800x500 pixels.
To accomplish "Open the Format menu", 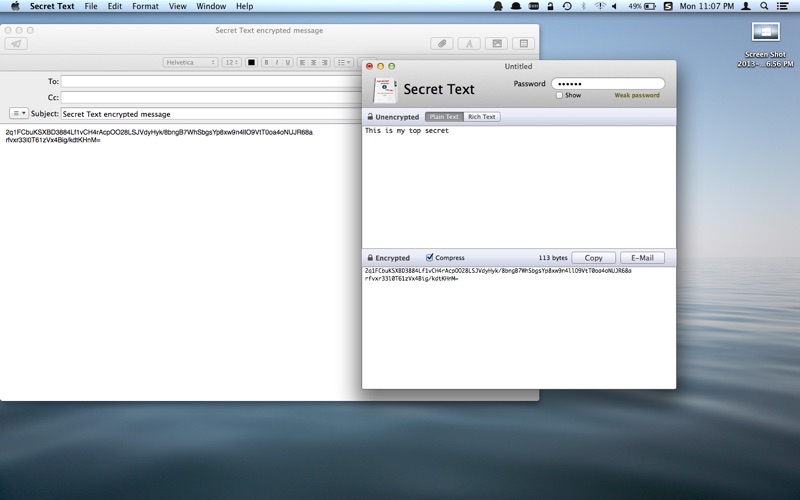I will pos(145,6).
